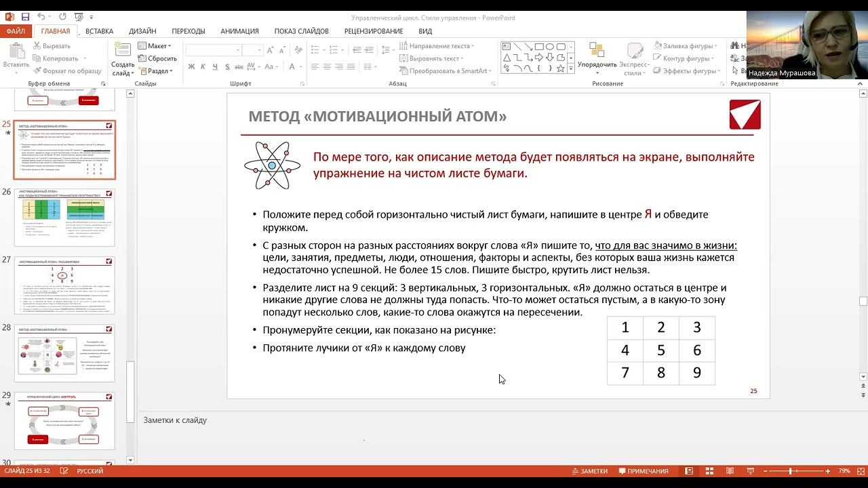Image resolution: width=868 pixels, height=488 pixels.
Task: Open the text direction (Направление текста) dropdown
Action: tap(437, 46)
